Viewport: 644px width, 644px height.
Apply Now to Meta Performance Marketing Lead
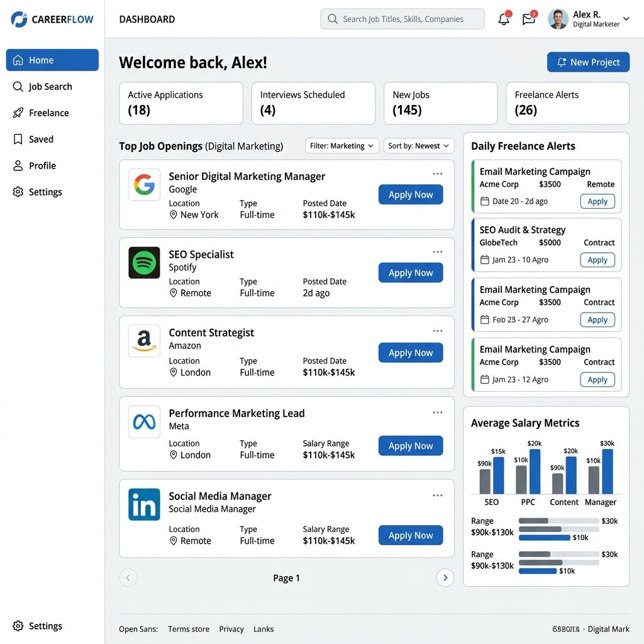pos(411,446)
